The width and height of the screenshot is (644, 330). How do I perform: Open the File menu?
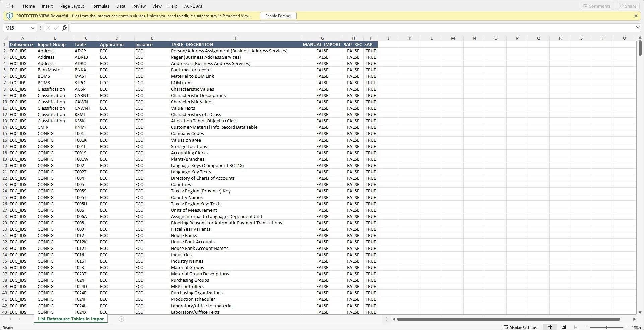(x=11, y=6)
